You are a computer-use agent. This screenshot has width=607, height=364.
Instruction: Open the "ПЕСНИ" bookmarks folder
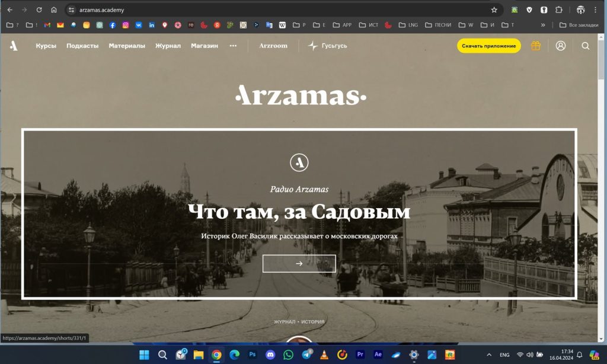click(x=438, y=25)
